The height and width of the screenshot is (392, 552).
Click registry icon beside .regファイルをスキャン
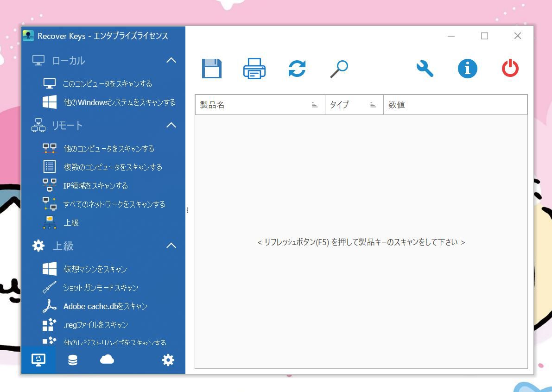[49, 324]
